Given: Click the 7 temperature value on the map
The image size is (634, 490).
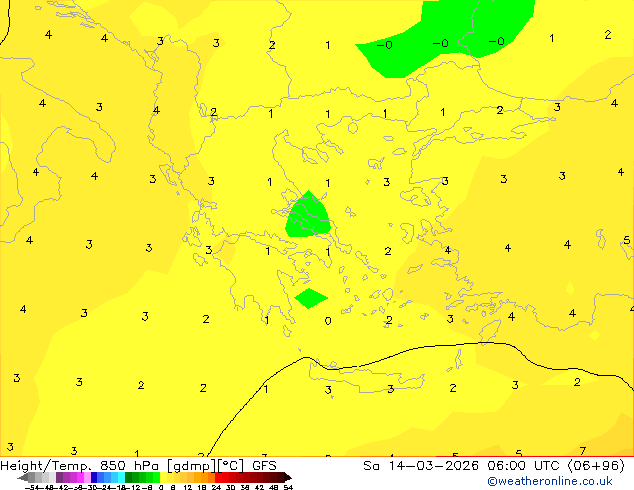Looking at the screenshot, I should pos(583,451).
